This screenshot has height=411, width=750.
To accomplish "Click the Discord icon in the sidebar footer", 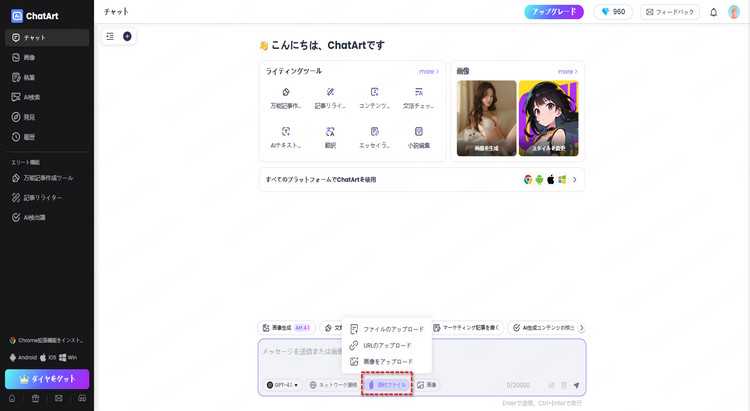I will click(x=82, y=398).
